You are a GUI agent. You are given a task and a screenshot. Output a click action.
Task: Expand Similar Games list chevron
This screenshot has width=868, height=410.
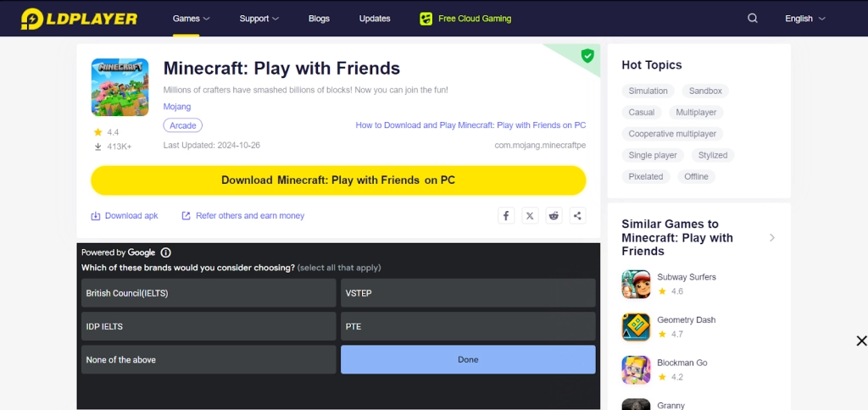772,238
